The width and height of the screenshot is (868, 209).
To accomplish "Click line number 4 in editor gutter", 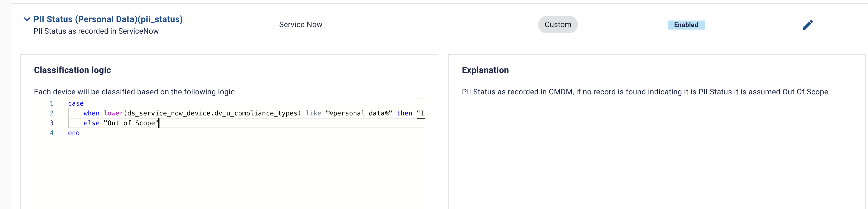I will (x=52, y=133).
